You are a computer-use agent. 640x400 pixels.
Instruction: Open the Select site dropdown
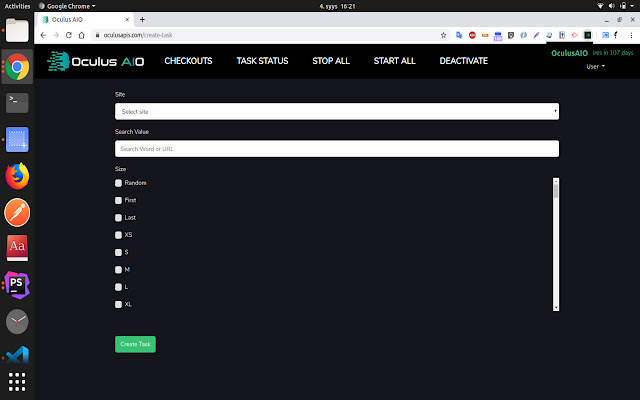[337, 111]
